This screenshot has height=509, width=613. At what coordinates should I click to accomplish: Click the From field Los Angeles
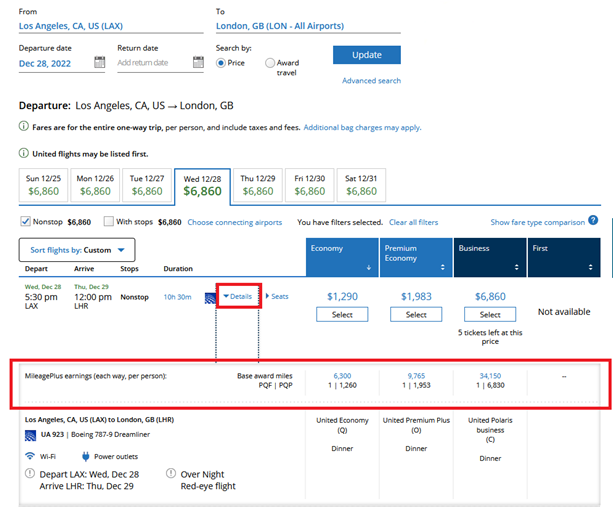point(111,26)
